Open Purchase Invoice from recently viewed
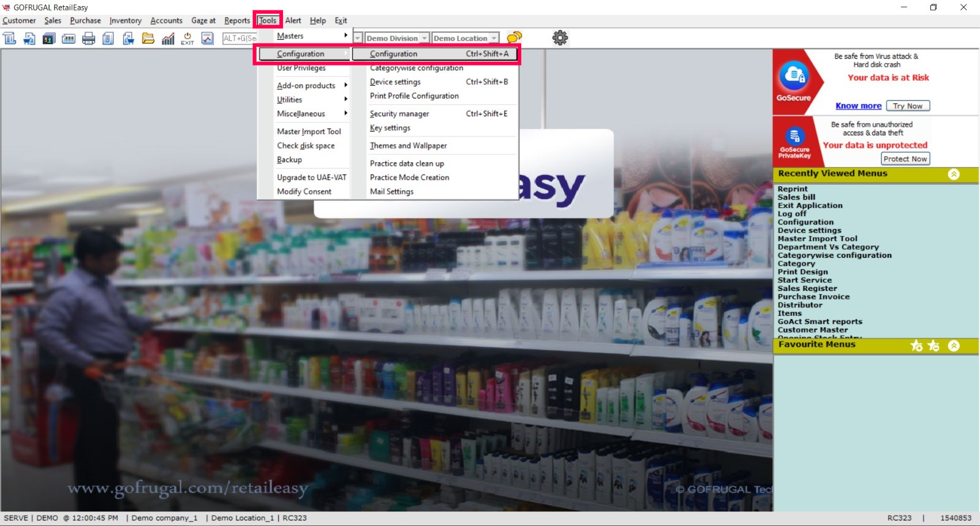 click(x=813, y=297)
